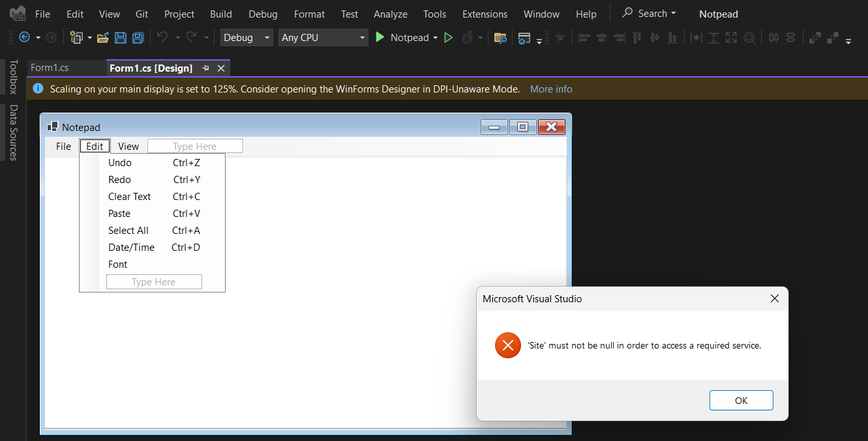Start Without Debugging using outlined play icon

[449, 38]
